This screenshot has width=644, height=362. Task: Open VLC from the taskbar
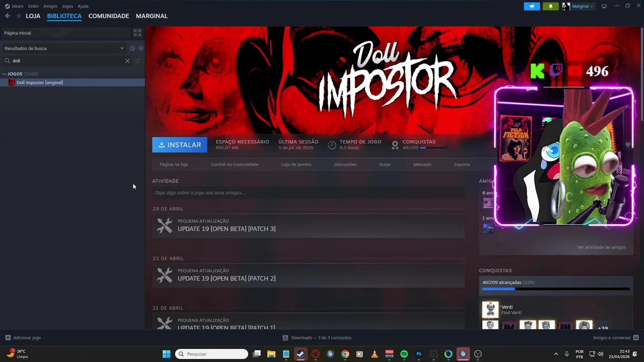coord(374,354)
